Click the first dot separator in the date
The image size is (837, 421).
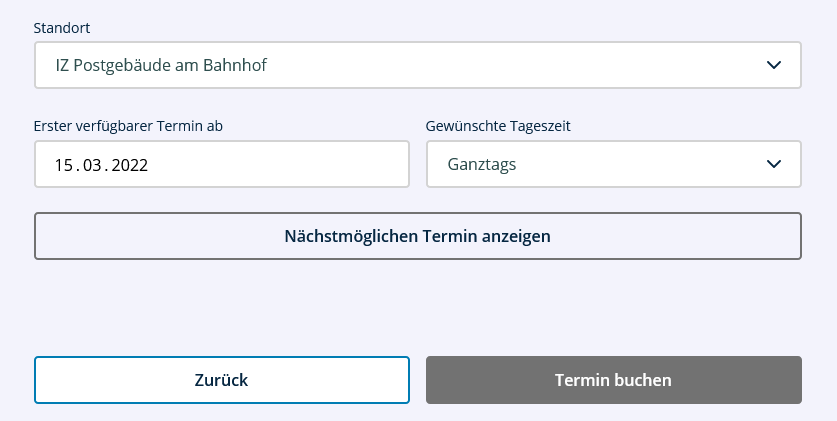click(80, 168)
